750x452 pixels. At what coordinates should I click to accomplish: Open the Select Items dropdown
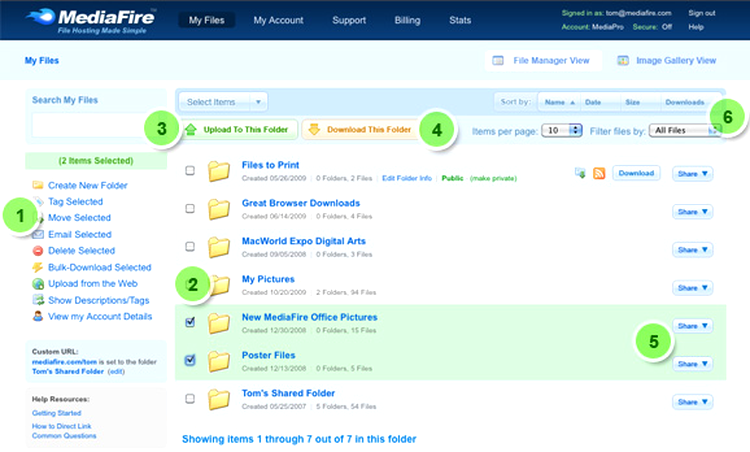click(223, 102)
